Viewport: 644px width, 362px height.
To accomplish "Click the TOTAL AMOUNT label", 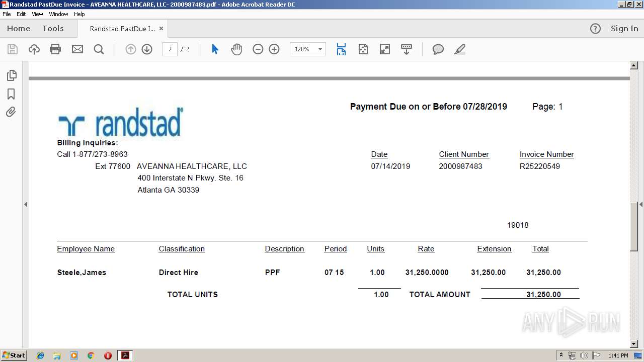I will pos(440,295).
